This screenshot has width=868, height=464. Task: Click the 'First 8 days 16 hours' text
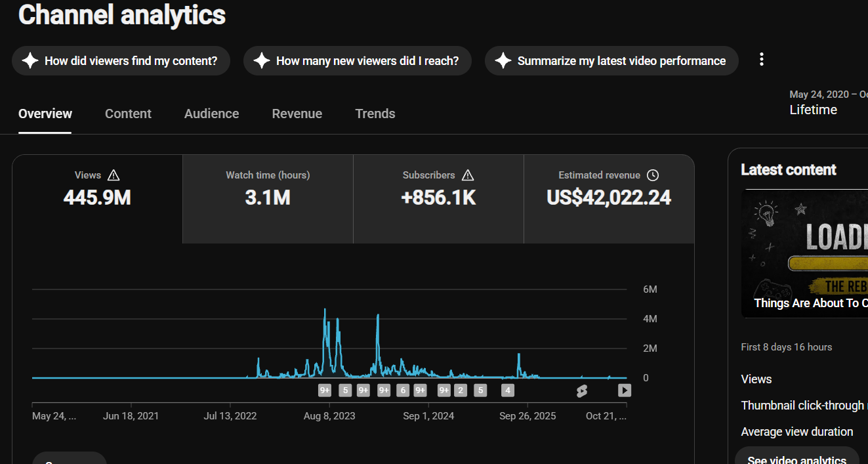click(787, 347)
